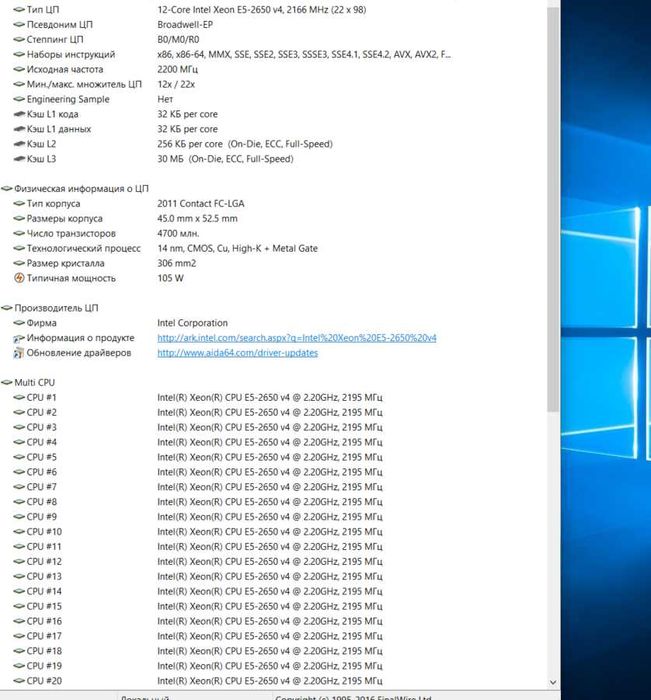Select the '4700 млн.' transistor count
Image resolution: width=651 pixels, height=700 pixels.
(x=178, y=233)
